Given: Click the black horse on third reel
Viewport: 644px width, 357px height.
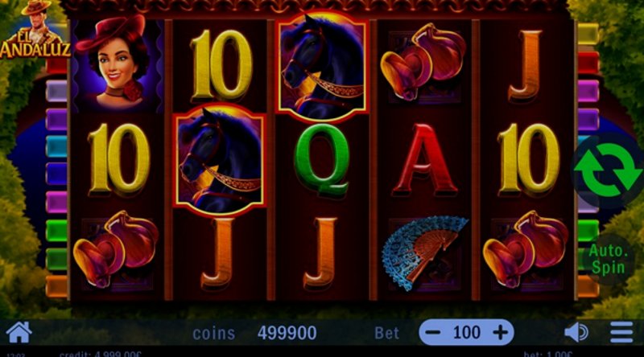Looking at the screenshot, I should (321, 67).
